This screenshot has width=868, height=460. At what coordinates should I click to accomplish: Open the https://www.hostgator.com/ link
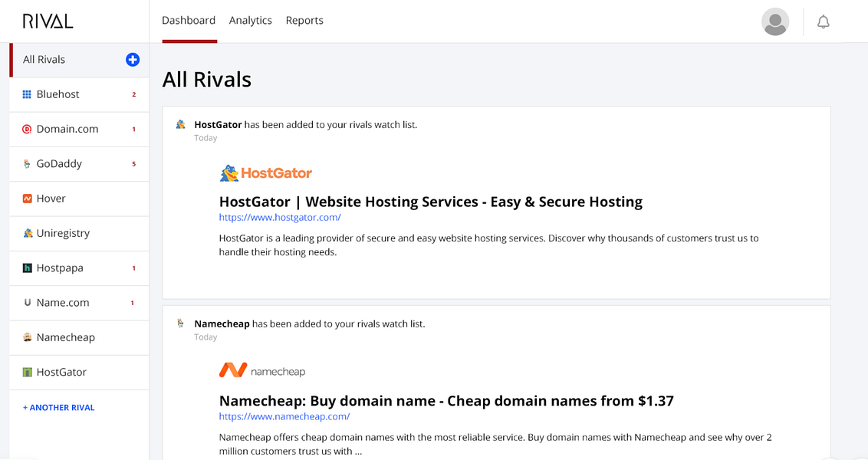tap(280, 218)
